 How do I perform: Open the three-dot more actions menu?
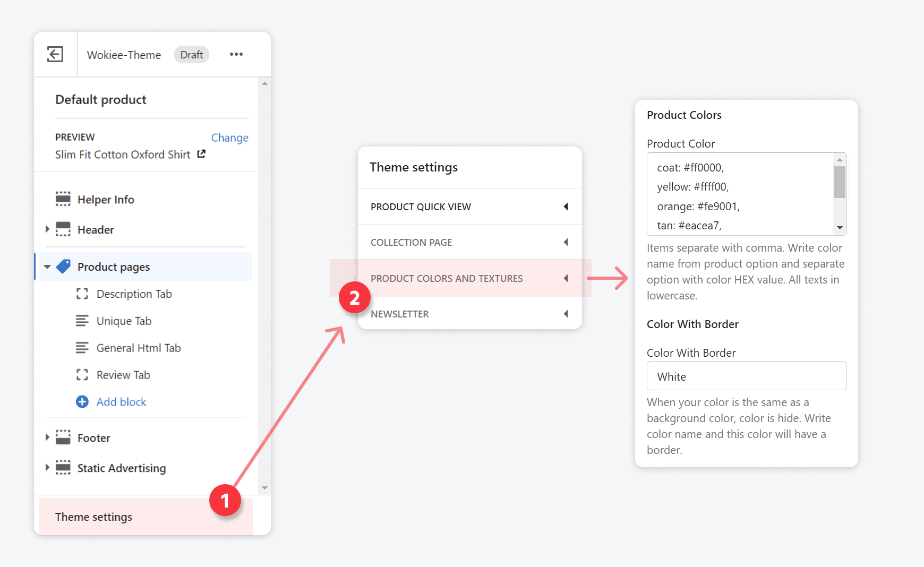pos(236,54)
